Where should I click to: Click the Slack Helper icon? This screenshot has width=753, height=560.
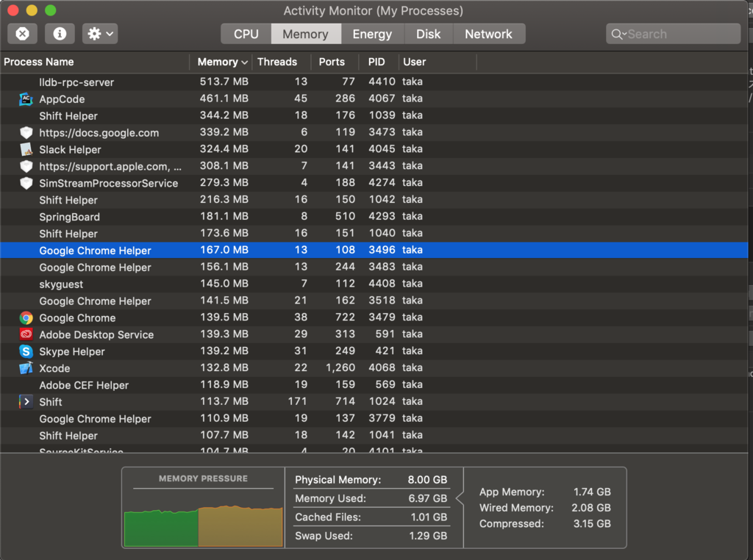[26, 150]
